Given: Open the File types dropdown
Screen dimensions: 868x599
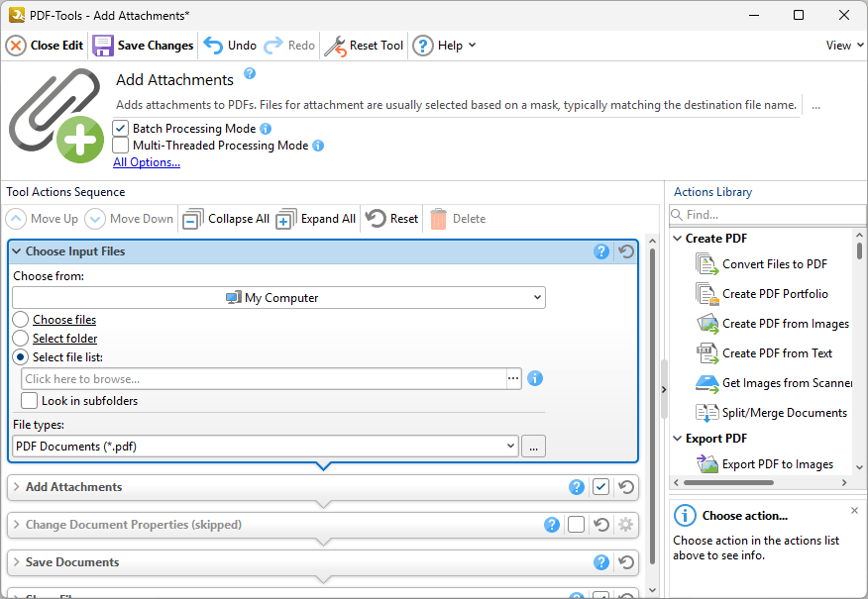Looking at the screenshot, I should point(266,447).
